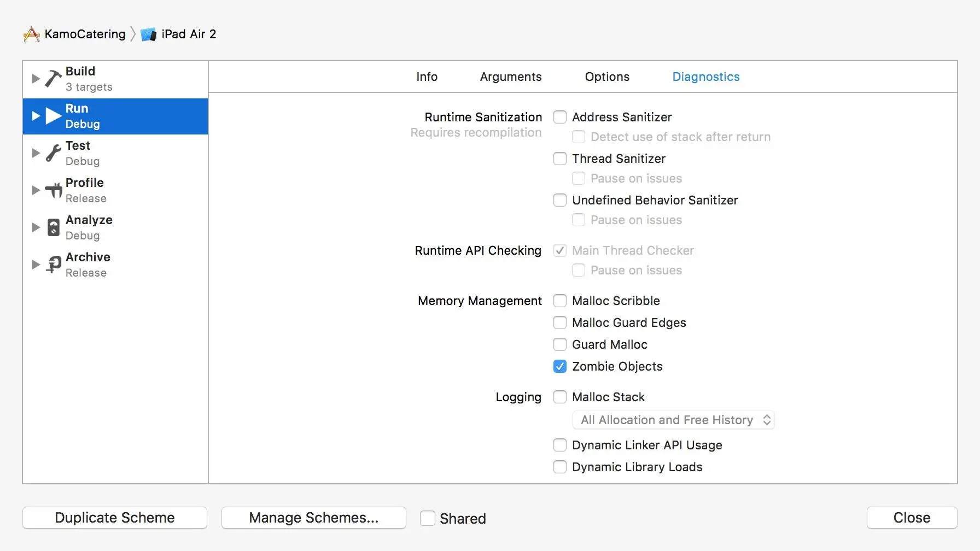Click the Build hammer icon
980x551 pixels.
tap(53, 79)
